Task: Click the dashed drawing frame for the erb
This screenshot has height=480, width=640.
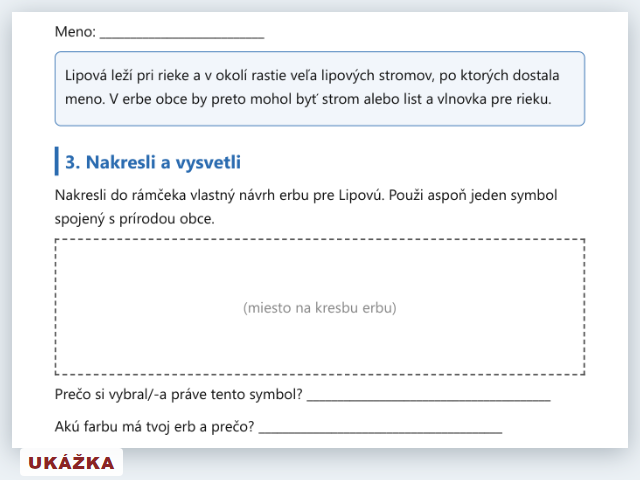Action: point(320,307)
